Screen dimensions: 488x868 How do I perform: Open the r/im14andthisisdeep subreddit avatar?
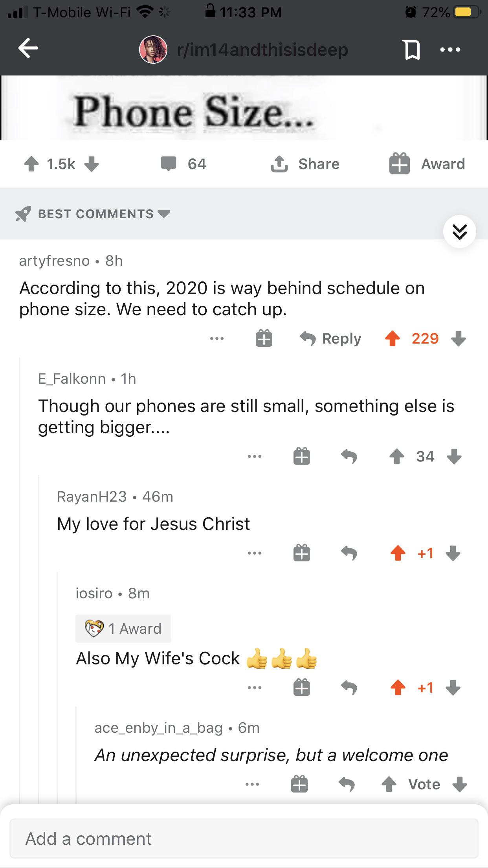click(x=153, y=50)
